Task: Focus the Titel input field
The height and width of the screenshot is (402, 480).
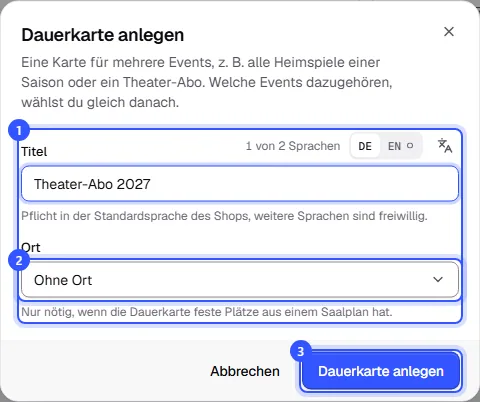Action: (x=240, y=184)
